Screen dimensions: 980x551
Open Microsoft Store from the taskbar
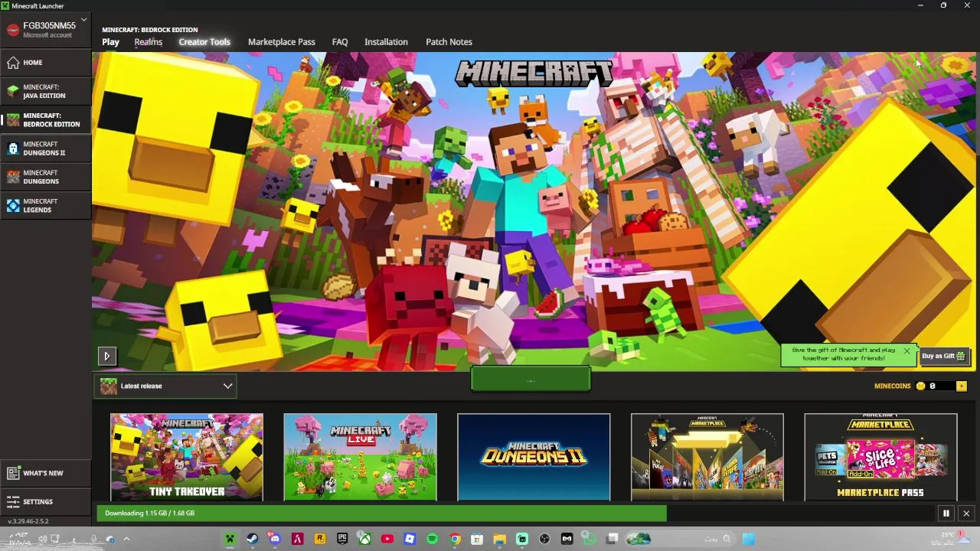click(477, 539)
